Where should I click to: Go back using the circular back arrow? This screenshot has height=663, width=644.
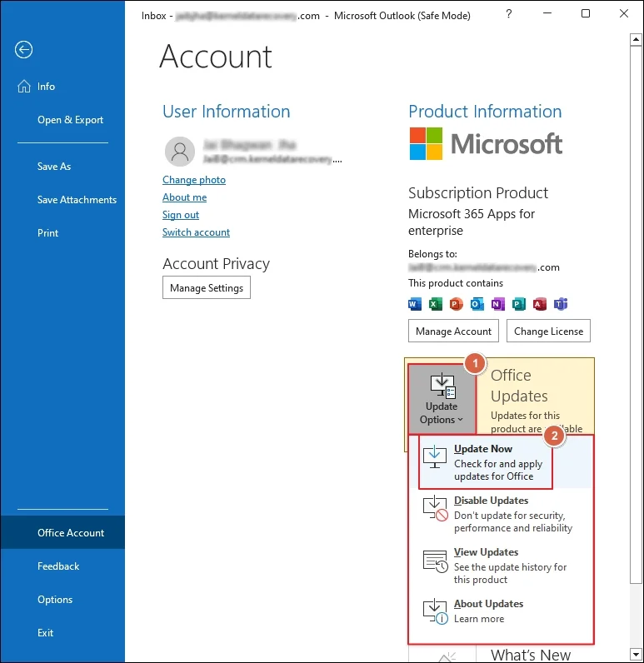coord(23,50)
